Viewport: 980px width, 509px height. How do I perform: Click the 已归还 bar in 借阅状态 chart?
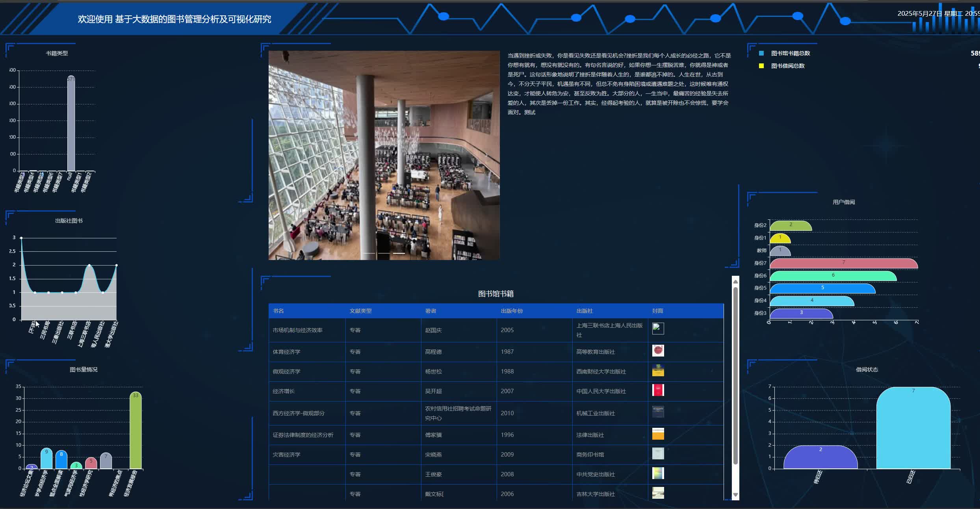click(913, 429)
